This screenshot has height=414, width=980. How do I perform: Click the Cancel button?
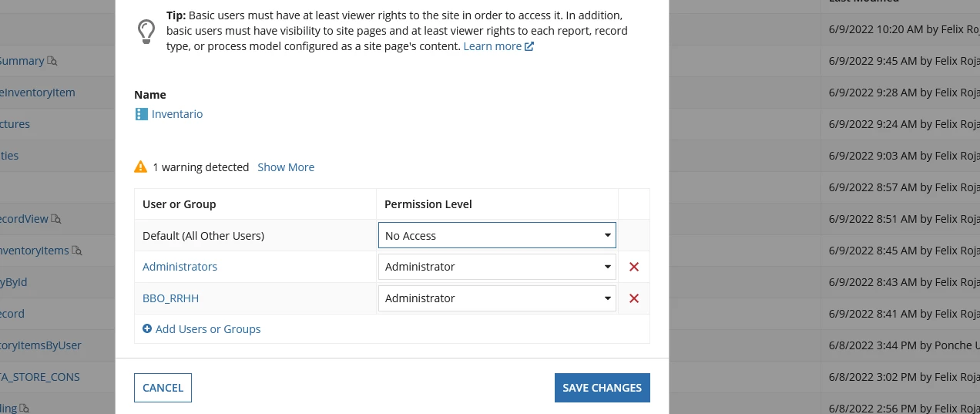point(163,388)
